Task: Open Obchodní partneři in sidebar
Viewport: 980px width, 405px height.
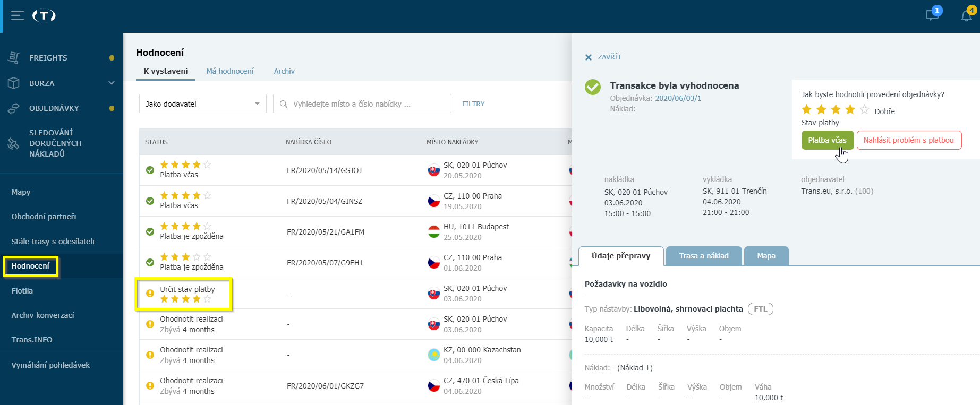Action: 44,217
